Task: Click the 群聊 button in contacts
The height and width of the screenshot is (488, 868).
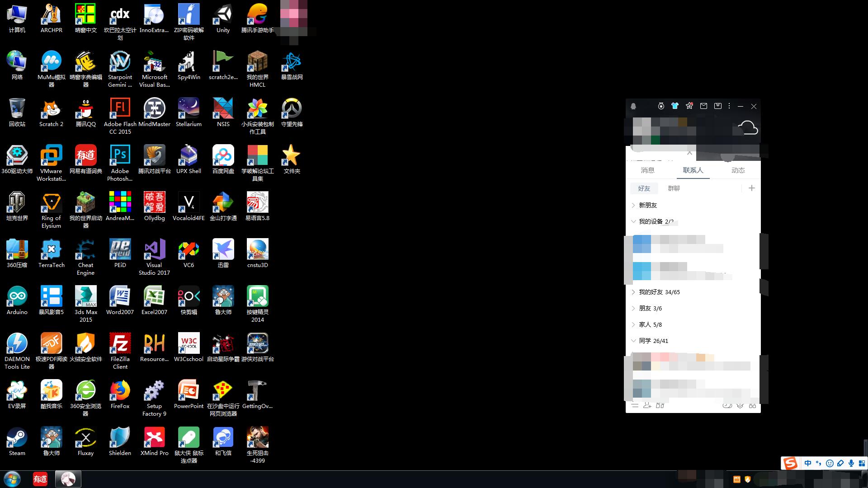Action: pyautogui.click(x=674, y=188)
